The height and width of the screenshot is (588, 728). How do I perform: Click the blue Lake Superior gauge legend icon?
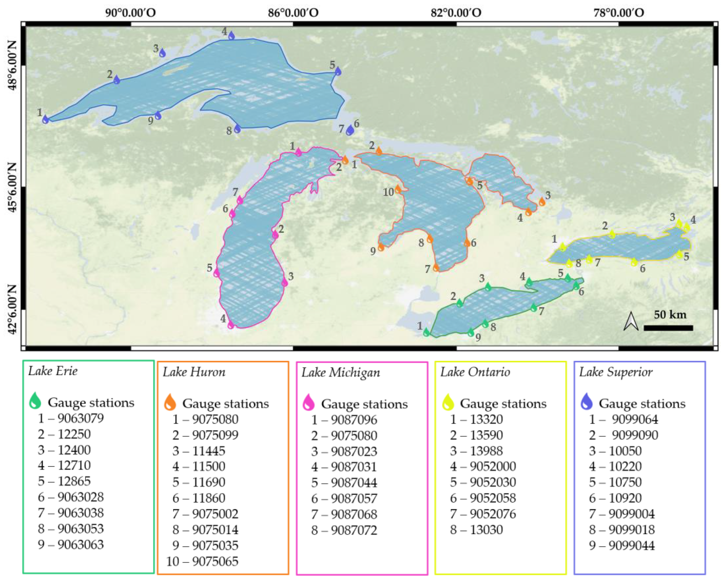586,402
